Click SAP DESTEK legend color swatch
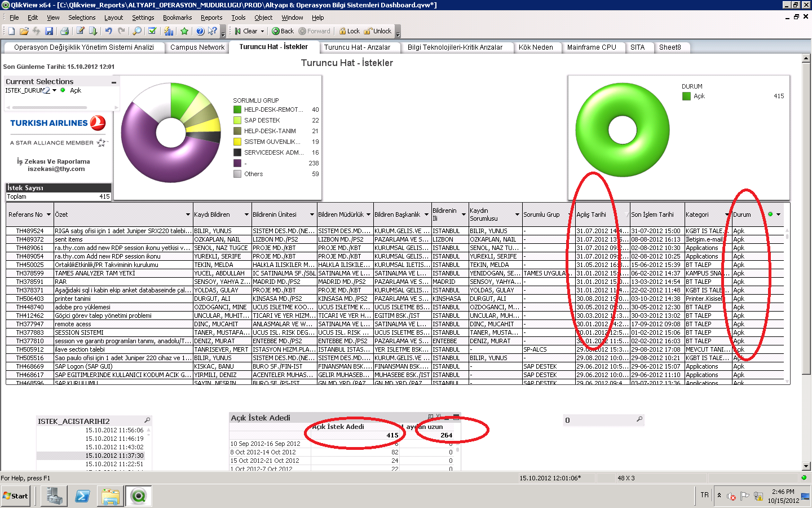Image resolution: width=812 pixels, height=508 pixels. tap(237, 120)
